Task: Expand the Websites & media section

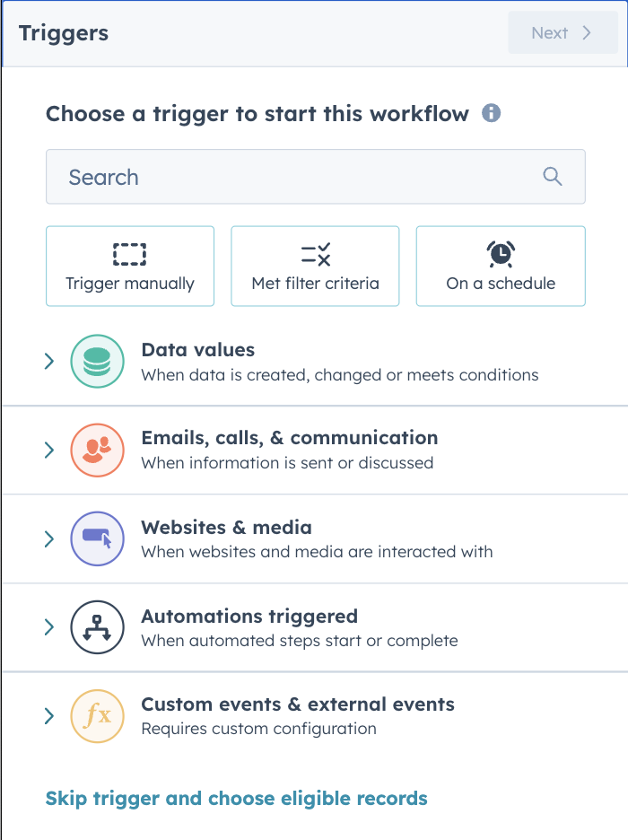Action: (x=49, y=538)
